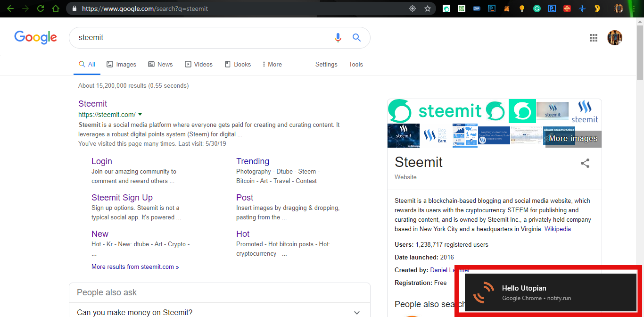This screenshot has height=317, width=644.
Task: Open the Wikipedia link in the panel
Action: pyautogui.click(x=558, y=229)
